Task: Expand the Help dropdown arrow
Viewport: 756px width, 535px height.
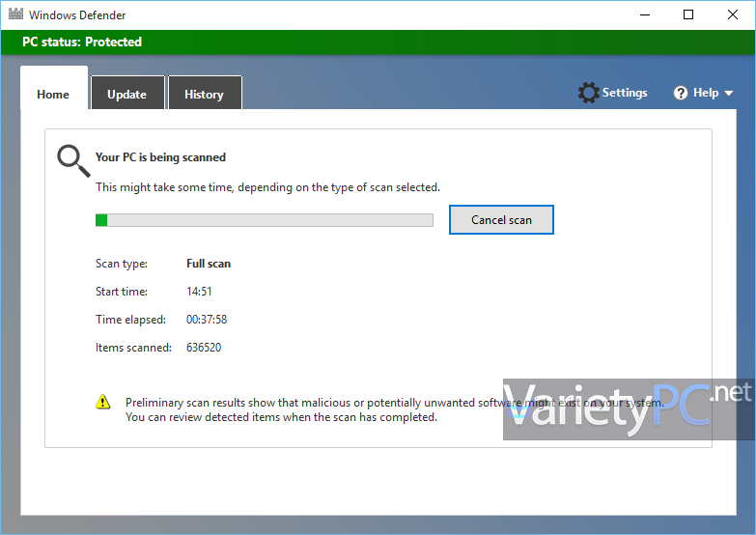Action: coord(729,93)
